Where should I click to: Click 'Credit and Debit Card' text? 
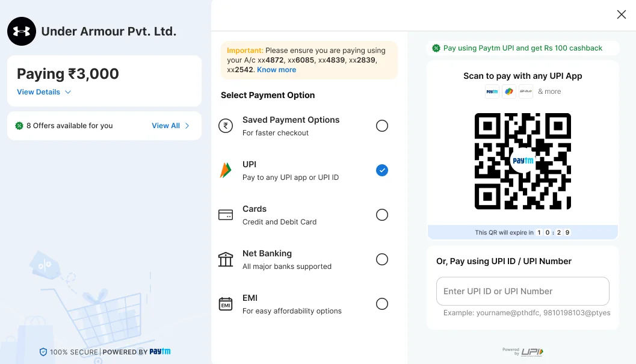tap(279, 222)
